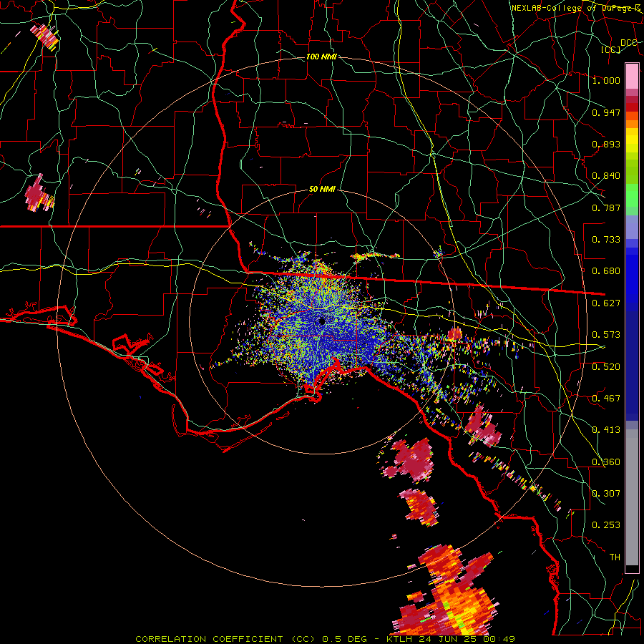Screen dimensions: 644x644
Task: Select the 0.253 scale value
Action: click(x=606, y=525)
